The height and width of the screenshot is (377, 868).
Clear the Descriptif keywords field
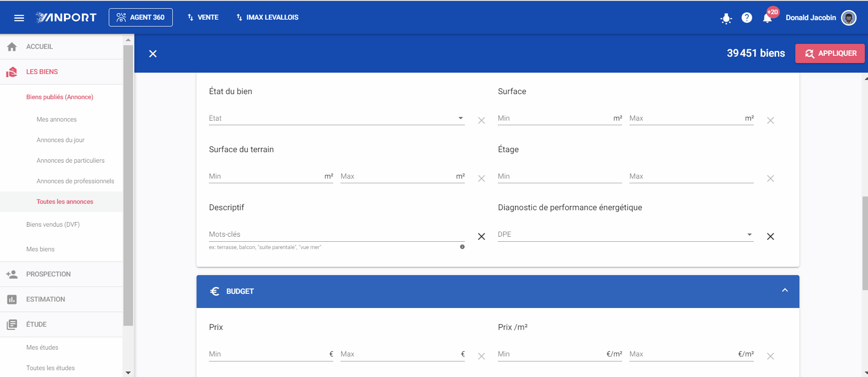pyautogui.click(x=481, y=237)
